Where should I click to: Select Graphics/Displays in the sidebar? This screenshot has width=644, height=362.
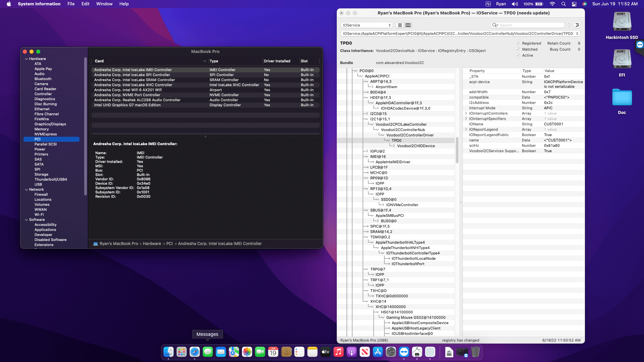[50, 124]
